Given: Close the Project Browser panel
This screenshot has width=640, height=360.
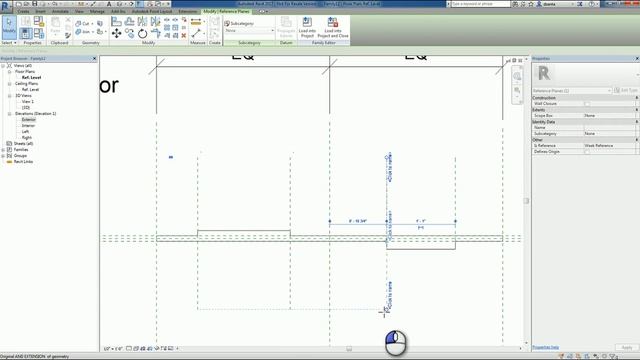Looking at the screenshot, I should (95, 59).
